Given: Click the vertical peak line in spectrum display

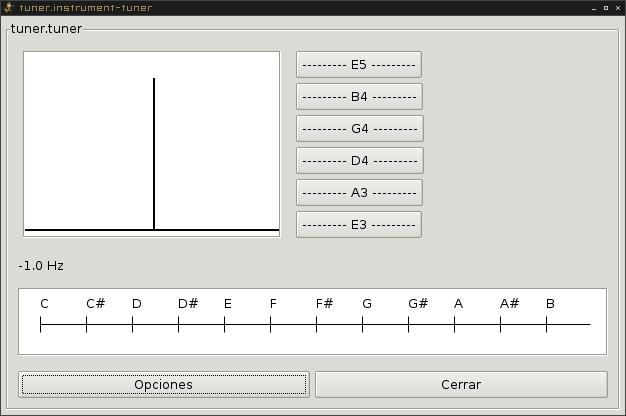Looking at the screenshot, I should pyautogui.click(x=154, y=150).
